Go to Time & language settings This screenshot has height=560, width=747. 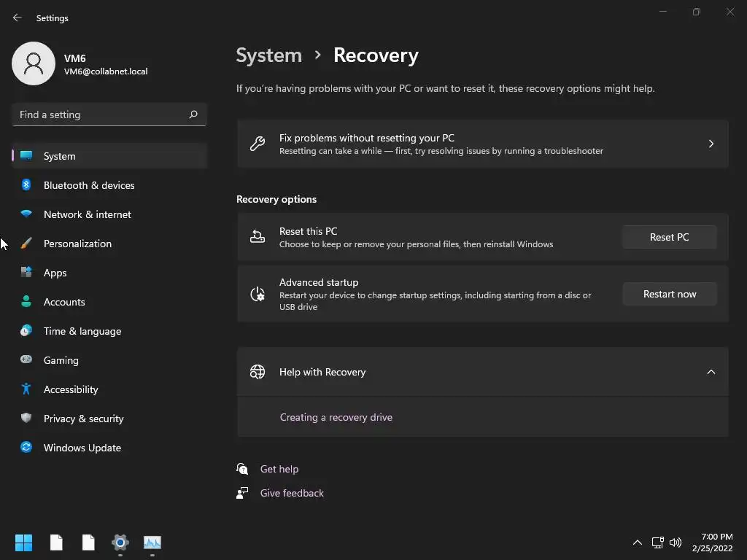82,331
